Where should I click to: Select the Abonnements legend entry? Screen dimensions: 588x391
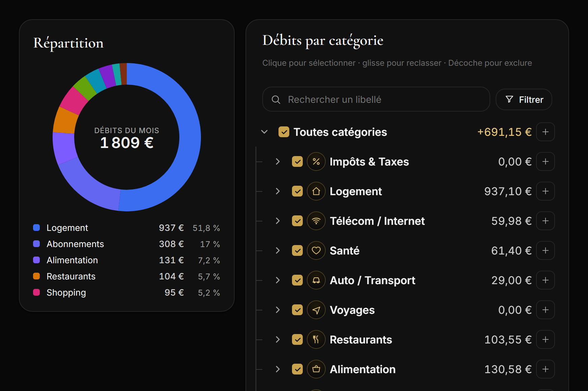point(126,244)
